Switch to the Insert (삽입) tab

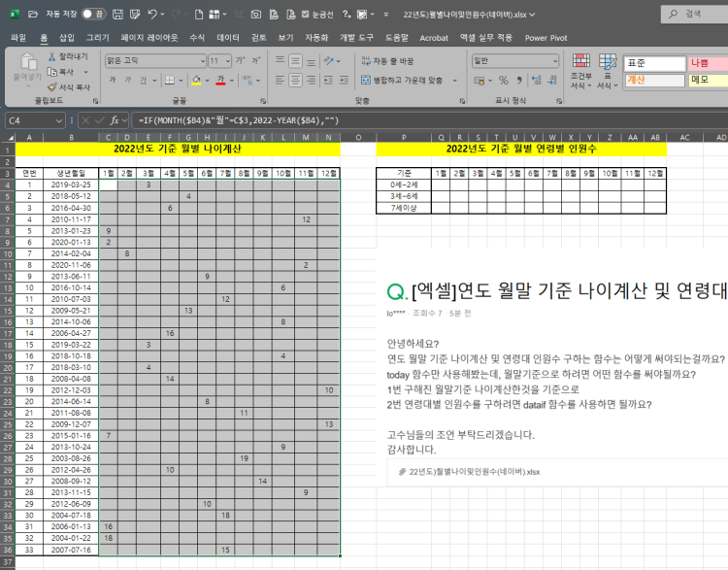(x=66, y=38)
